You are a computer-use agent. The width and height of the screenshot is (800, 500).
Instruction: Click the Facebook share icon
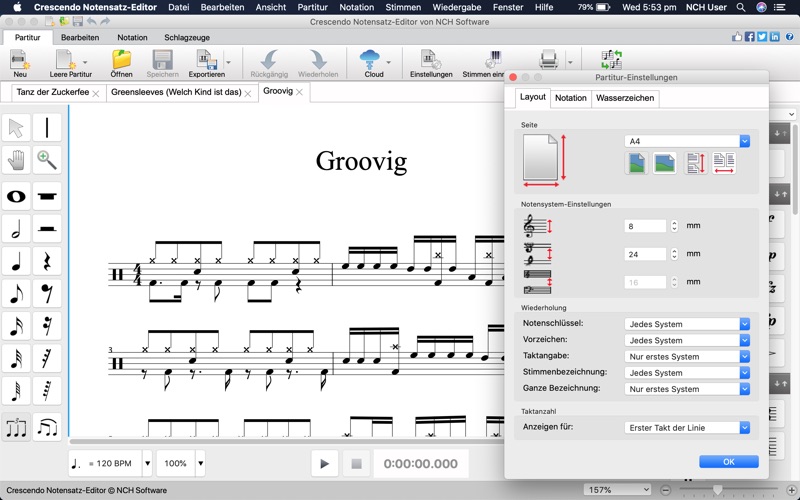tap(749, 37)
